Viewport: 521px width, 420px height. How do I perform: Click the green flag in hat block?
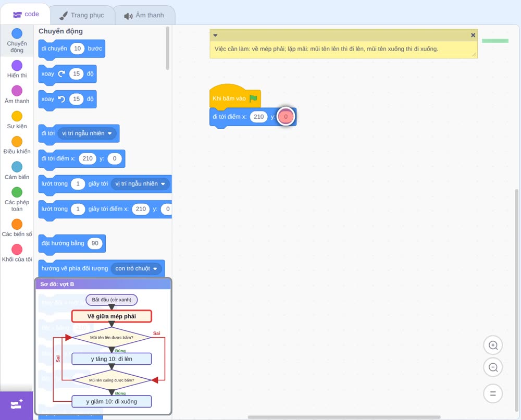pos(253,98)
